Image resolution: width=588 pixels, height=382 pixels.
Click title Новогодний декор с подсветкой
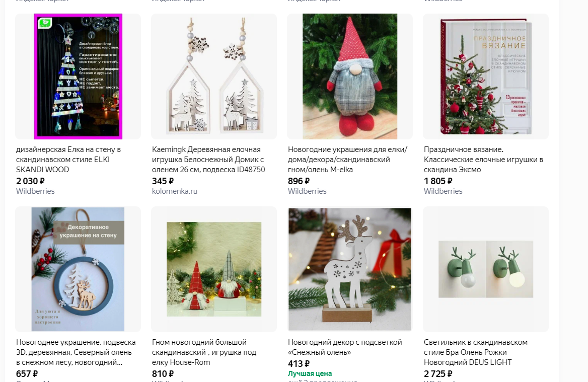click(x=345, y=347)
